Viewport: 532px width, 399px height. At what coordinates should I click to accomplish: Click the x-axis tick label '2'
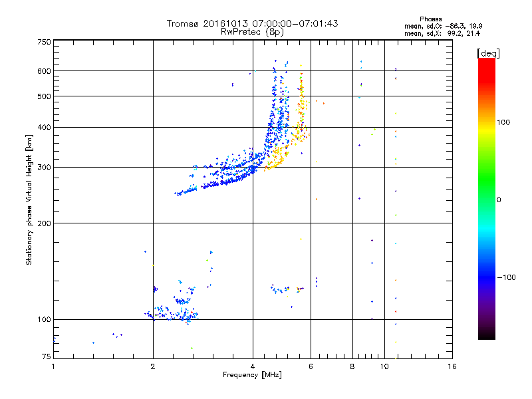(153, 366)
